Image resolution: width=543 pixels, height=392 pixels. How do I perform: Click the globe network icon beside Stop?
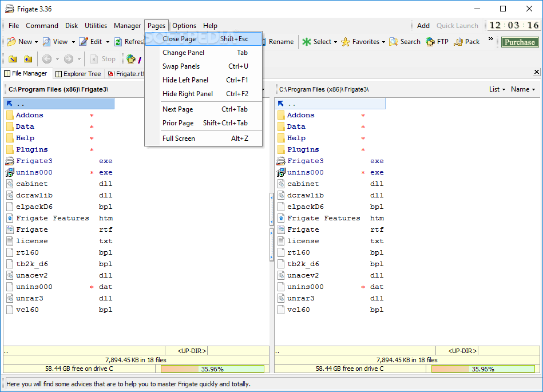[131, 59]
